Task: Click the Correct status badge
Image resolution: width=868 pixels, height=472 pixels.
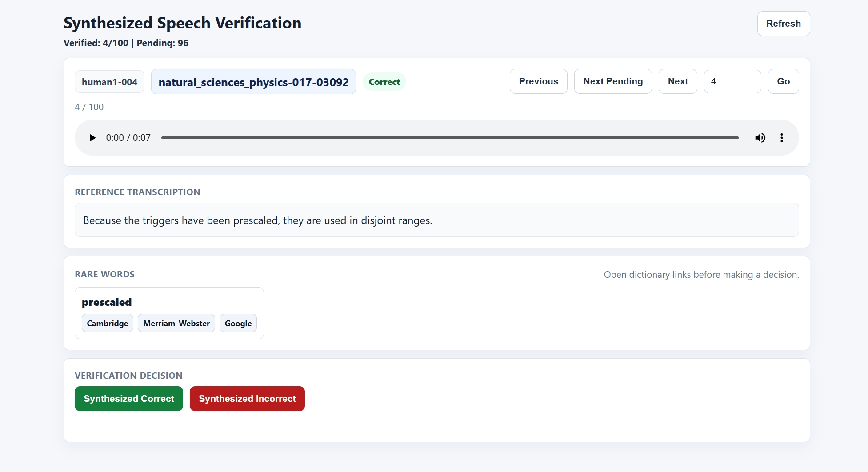Action: [384, 82]
